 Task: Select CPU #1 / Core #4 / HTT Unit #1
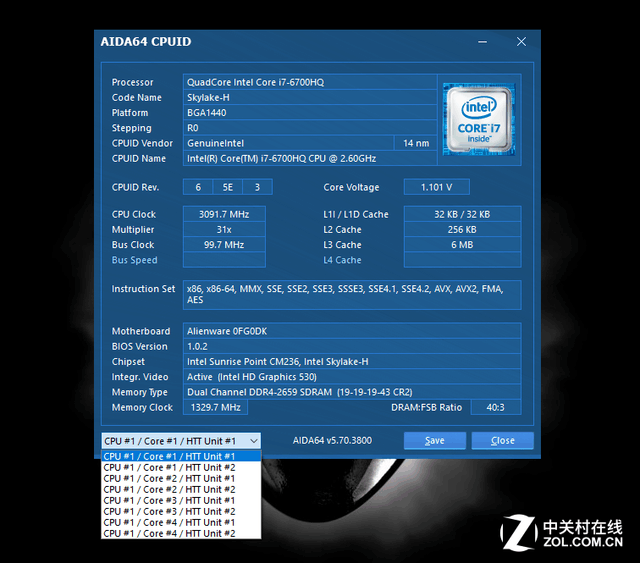181,523
